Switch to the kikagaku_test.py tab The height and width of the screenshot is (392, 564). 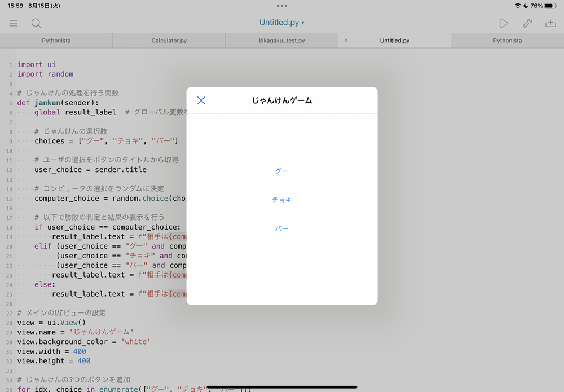(281, 40)
